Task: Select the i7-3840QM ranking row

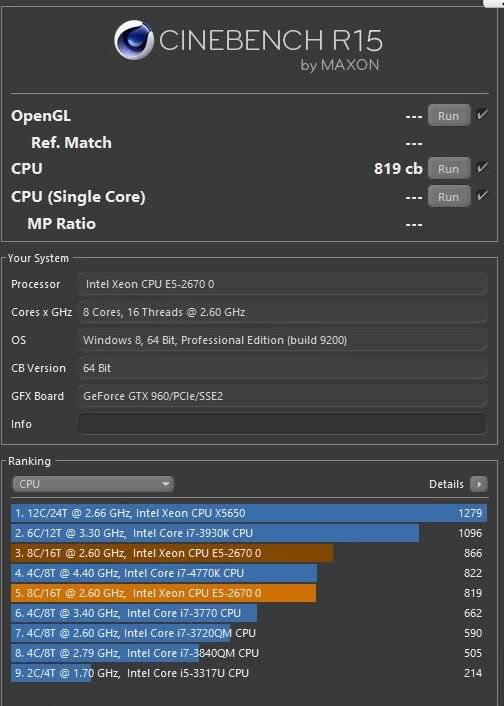Action: point(249,653)
